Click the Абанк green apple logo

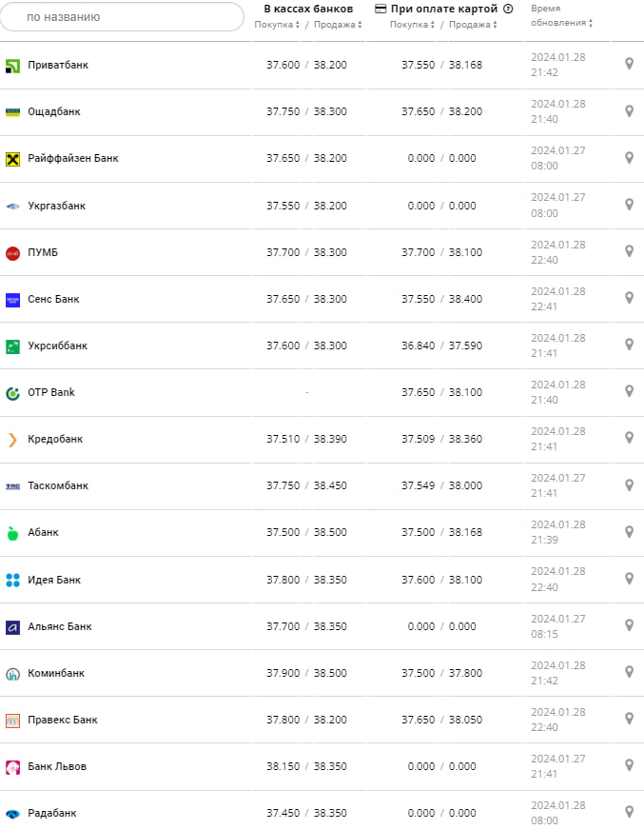pos(12,533)
